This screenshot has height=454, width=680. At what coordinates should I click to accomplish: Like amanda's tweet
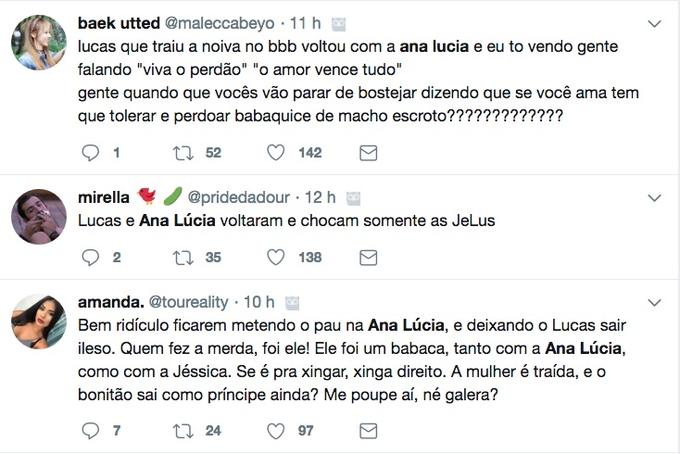point(276,431)
